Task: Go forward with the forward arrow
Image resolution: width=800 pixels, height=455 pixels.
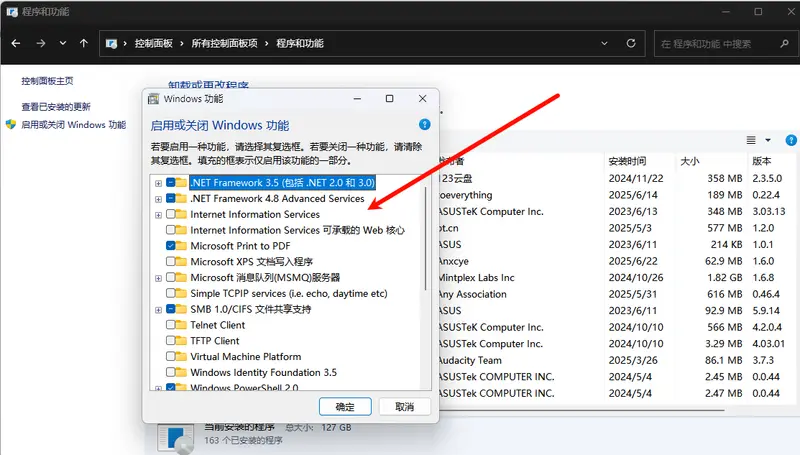Action: coord(41,43)
